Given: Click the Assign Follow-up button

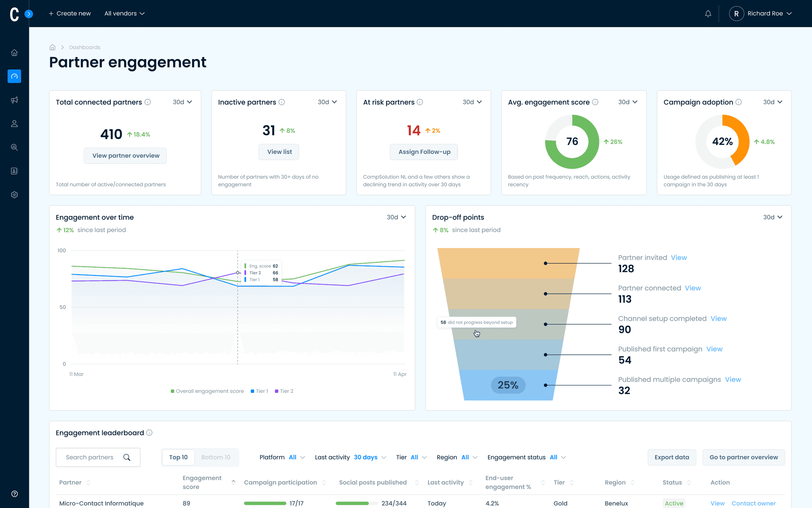Looking at the screenshot, I should (x=424, y=152).
